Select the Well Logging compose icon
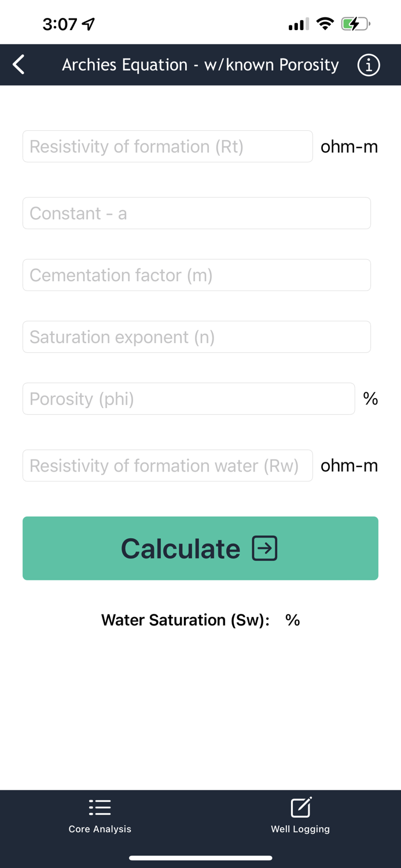The height and width of the screenshot is (868, 401). (x=300, y=806)
